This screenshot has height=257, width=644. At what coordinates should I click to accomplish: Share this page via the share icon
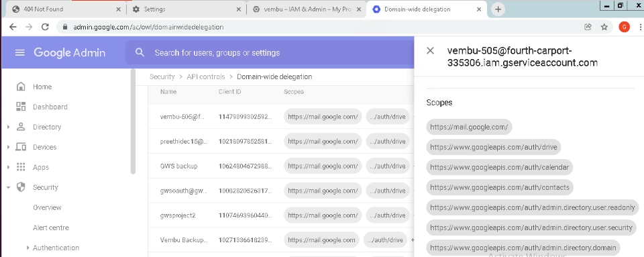588,27
